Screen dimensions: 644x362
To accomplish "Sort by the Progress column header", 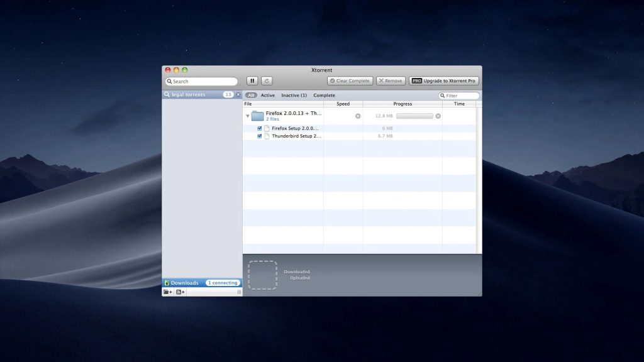I will [402, 104].
